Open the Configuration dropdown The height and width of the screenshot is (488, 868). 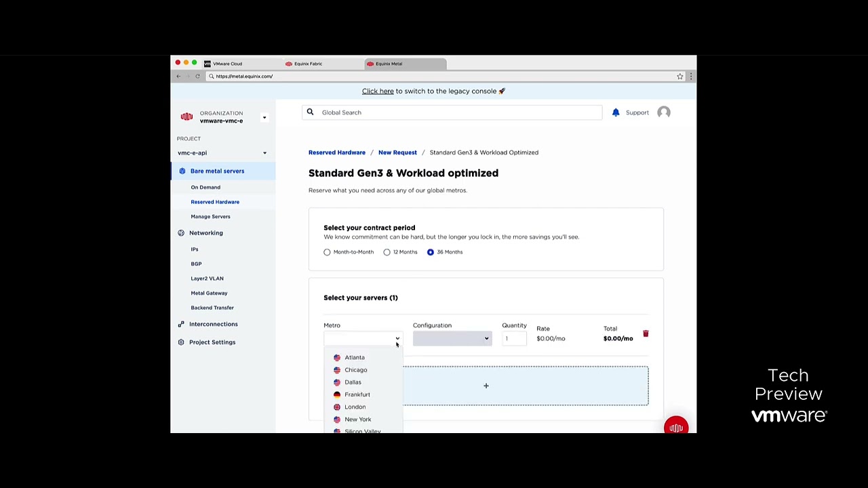click(452, 338)
